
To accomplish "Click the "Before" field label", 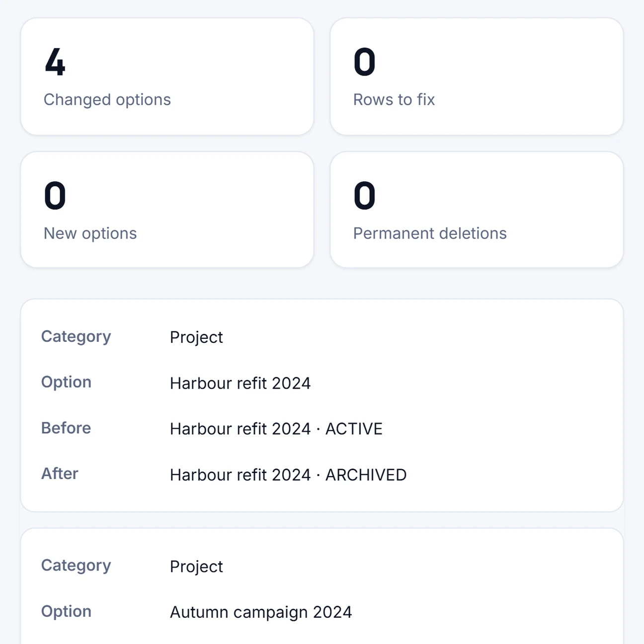I will click(x=66, y=428).
